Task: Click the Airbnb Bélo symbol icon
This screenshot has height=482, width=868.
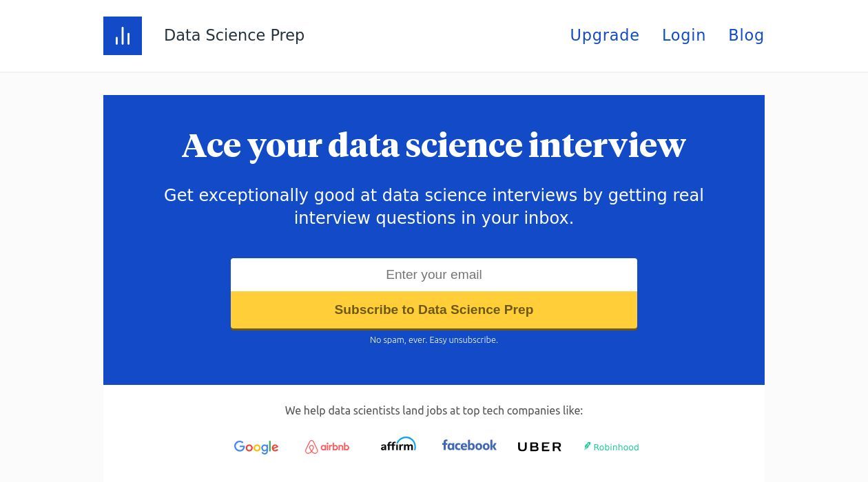Action: point(311,448)
